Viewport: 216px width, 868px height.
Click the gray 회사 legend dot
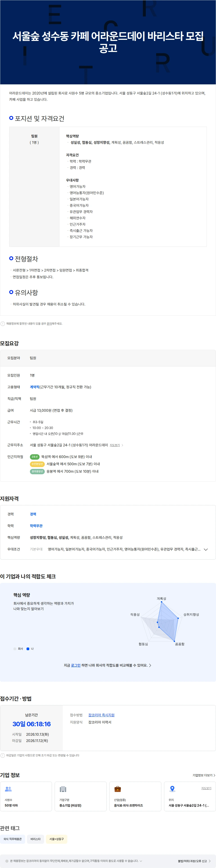(x=15, y=649)
